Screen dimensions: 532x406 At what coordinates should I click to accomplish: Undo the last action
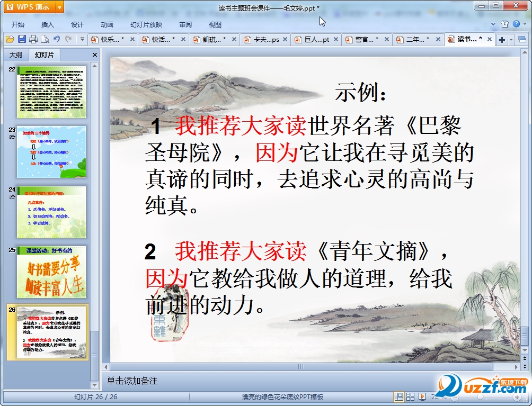tap(57, 39)
